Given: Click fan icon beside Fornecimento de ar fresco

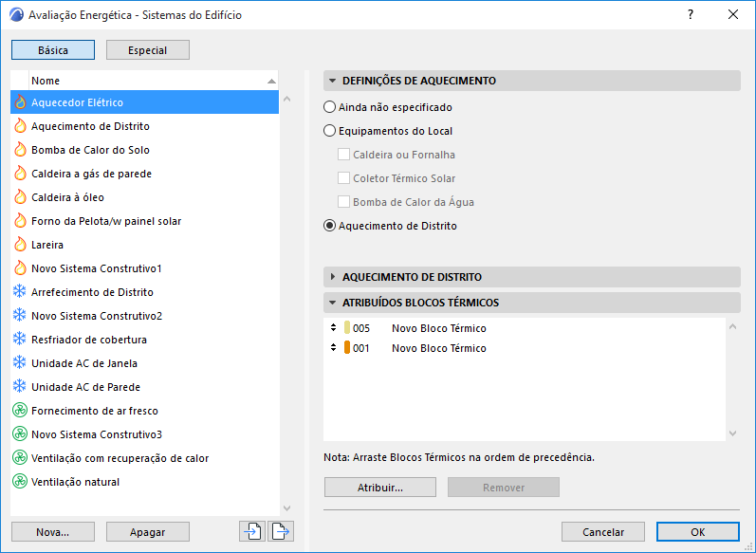Looking at the screenshot, I should pyautogui.click(x=20, y=411).
